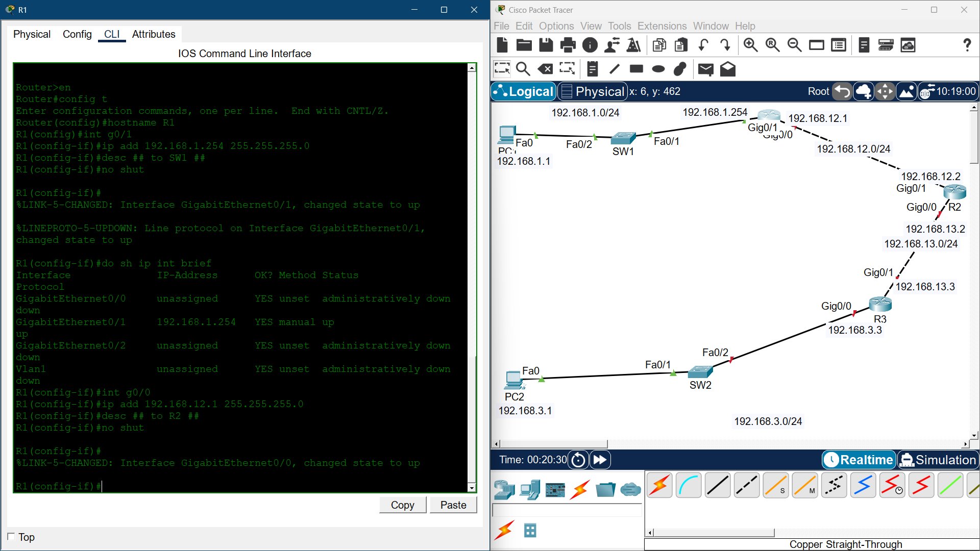980x551 pixels.
Task: Click the CLI scrollbar down arrow
Action: coord(472,488)
